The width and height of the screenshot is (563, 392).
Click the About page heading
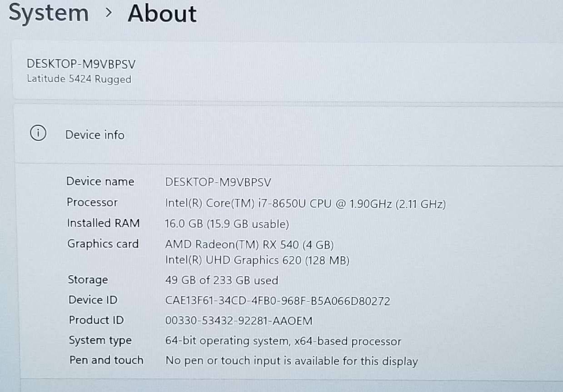coord(162,13)
